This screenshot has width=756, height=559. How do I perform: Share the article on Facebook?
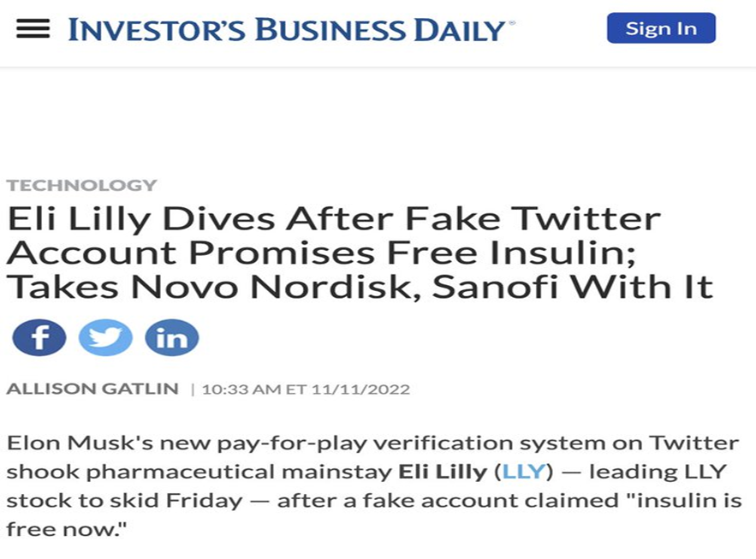[x=39, y=338]
